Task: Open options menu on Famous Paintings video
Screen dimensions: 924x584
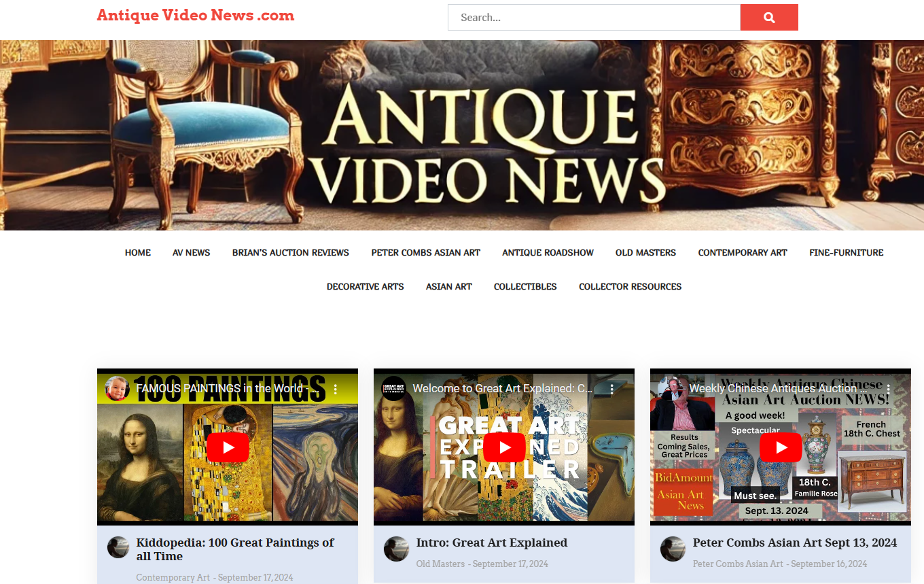Action: (x=335, y=389)
